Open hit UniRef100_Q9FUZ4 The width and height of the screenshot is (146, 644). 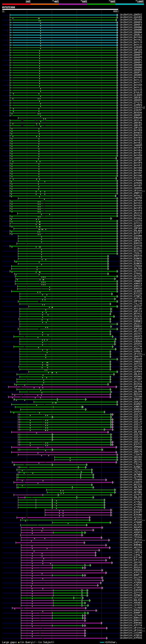point(131,50)
